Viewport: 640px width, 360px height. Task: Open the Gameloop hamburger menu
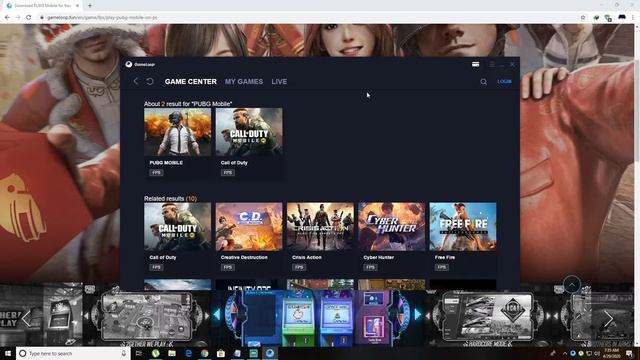[492, 64]
